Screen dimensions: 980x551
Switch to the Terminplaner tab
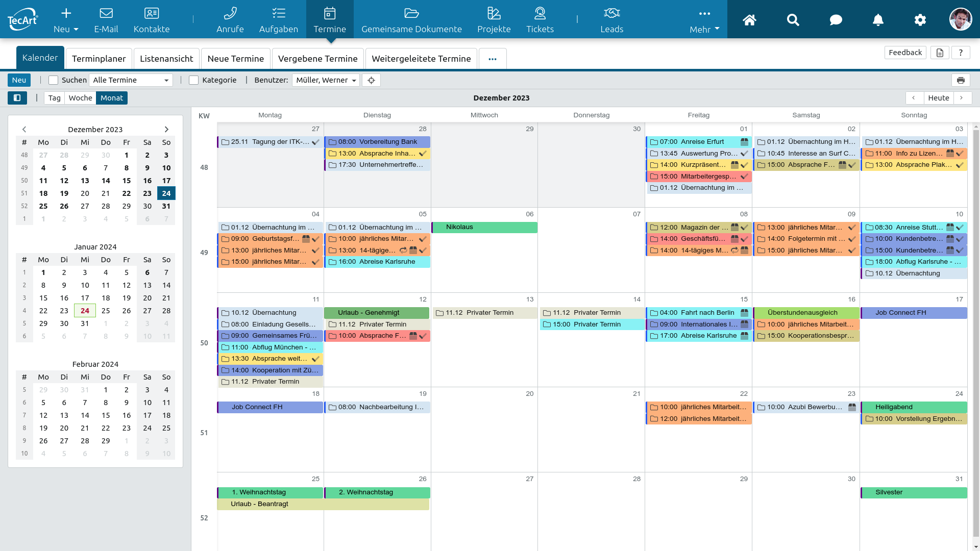point(99,59)
